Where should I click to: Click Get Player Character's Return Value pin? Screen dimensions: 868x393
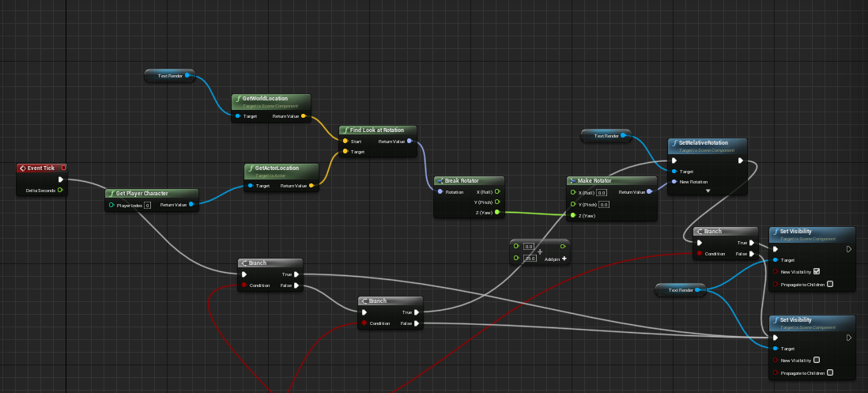[x=191, y=205]
